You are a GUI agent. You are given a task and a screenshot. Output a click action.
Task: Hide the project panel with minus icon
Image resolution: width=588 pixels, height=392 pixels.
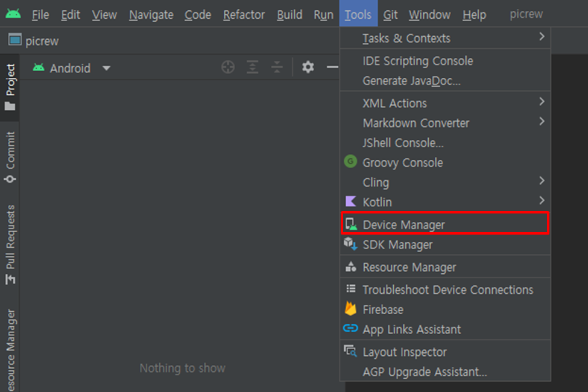(333, 67)
